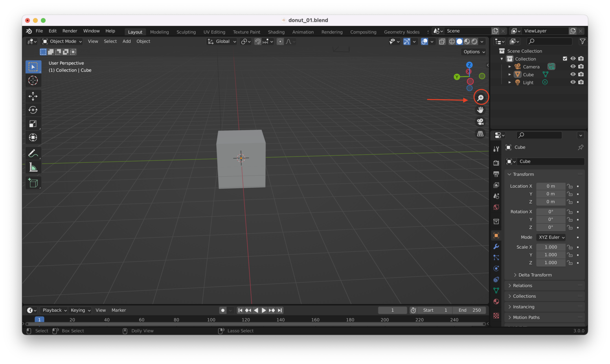The image size is (610, 364).
Task: Select the Move tool in the toolbar
Action: (33, 96)
